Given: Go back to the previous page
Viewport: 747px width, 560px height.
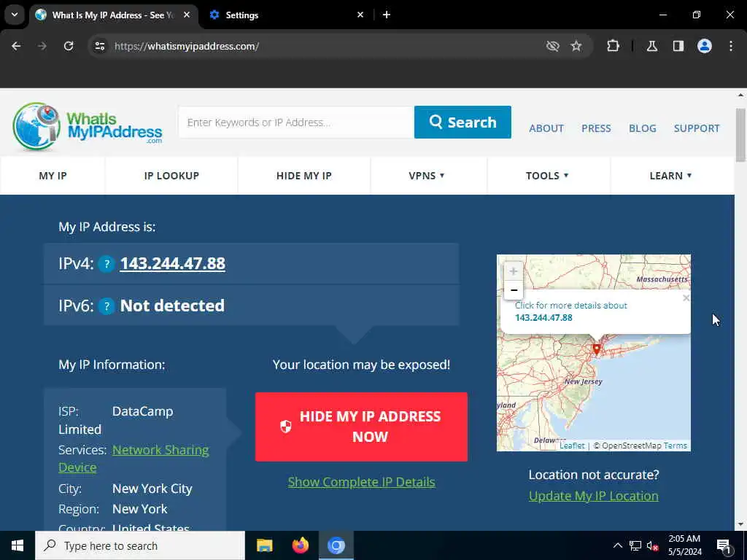Looking at the screenshot, I should click(x=16, y=46).
